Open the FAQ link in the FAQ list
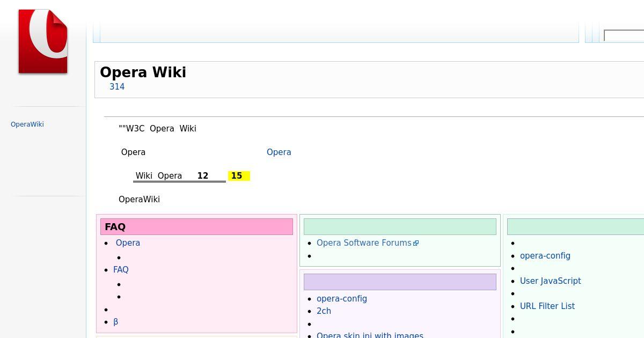644x338 pixels. pyautogui.click(x=121, y=270)
